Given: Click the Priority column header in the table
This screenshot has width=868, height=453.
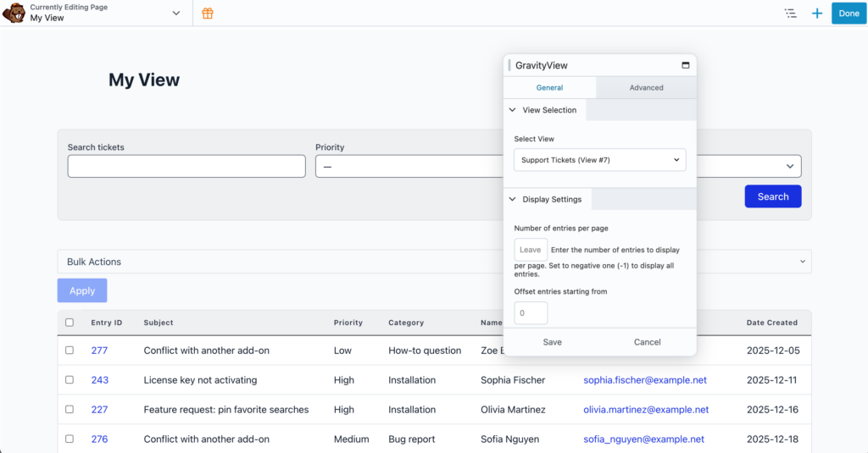Looking at the screenshot, I should click(348, 323).
